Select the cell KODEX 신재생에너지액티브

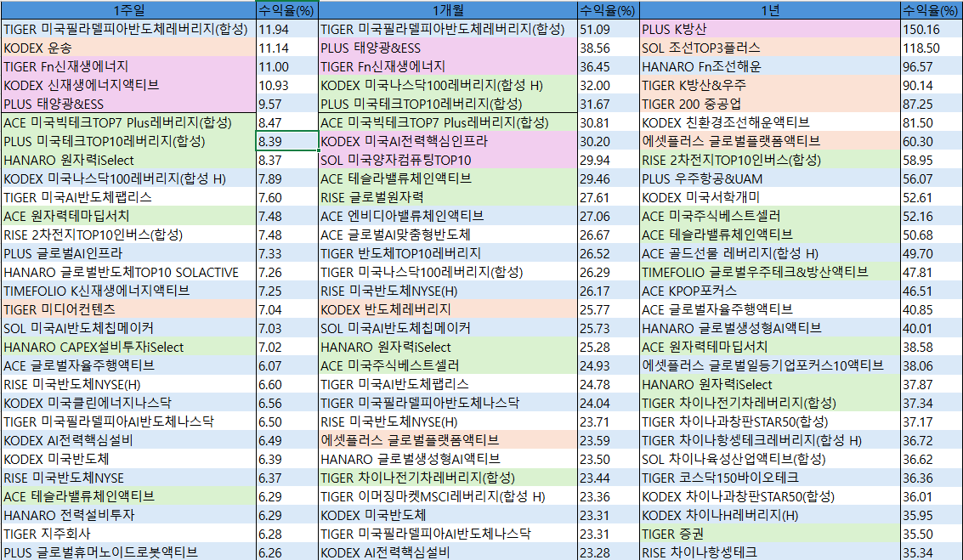pos(127,85)
